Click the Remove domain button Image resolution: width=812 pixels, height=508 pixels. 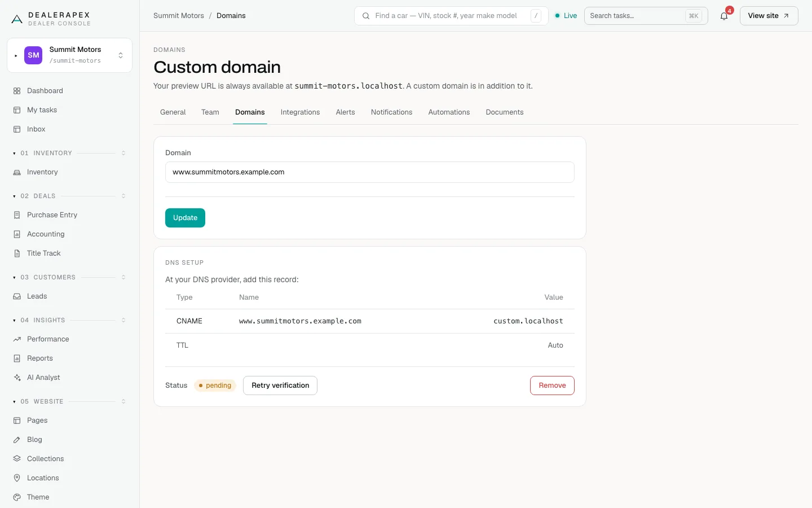point(552,386)
